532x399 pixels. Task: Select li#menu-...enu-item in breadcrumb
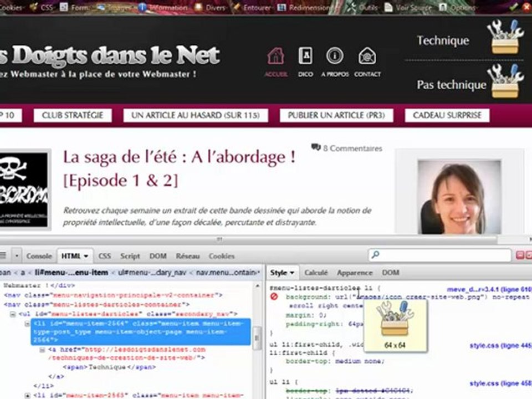[71, 273]
